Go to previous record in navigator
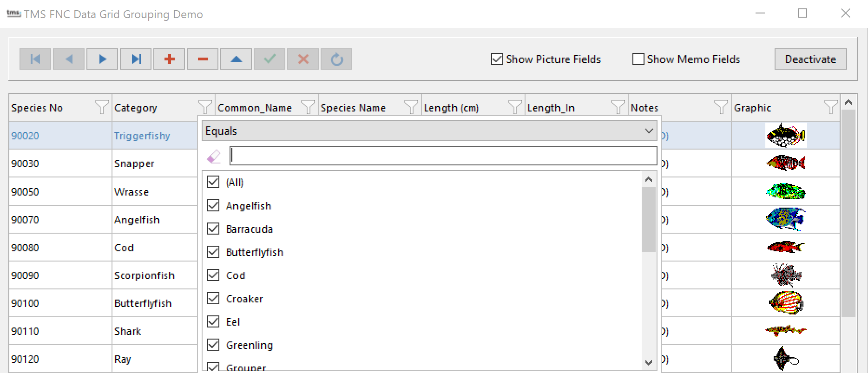 (x=69, y=59)
